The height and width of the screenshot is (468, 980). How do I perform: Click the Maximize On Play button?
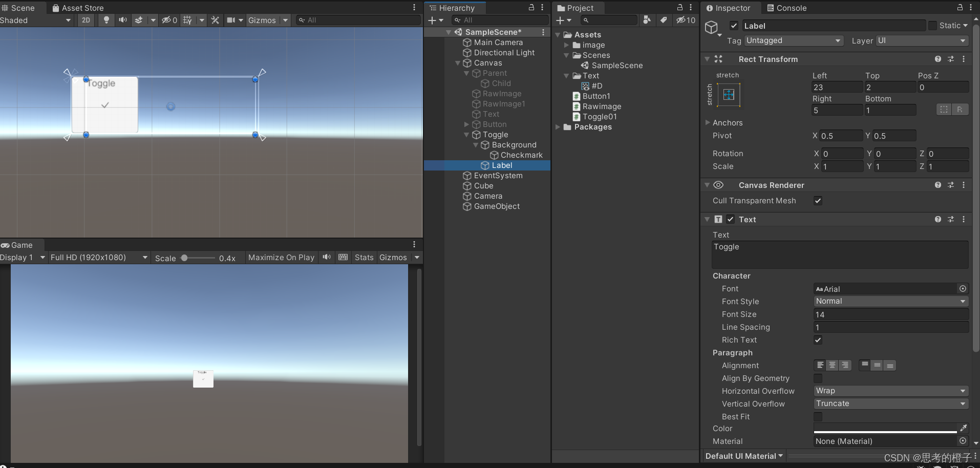281,258
